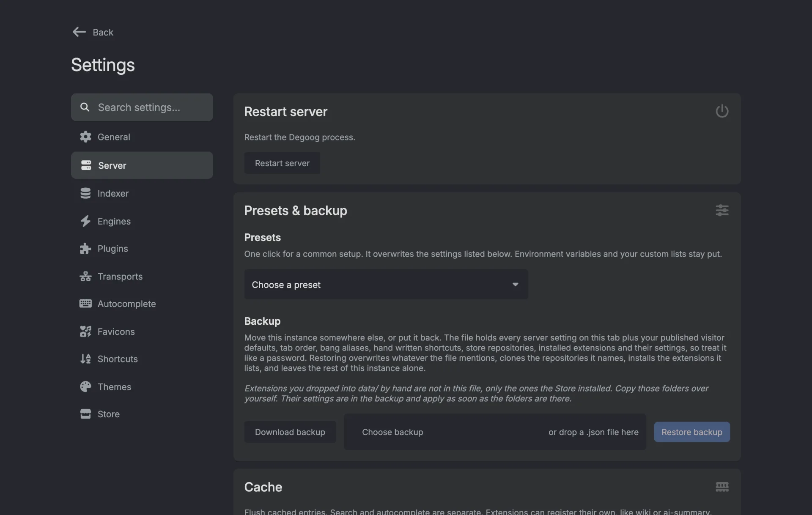Click the sliders icon in Presets & backup card
Viewport: 812px width, 515px height.
click(722, 210)
